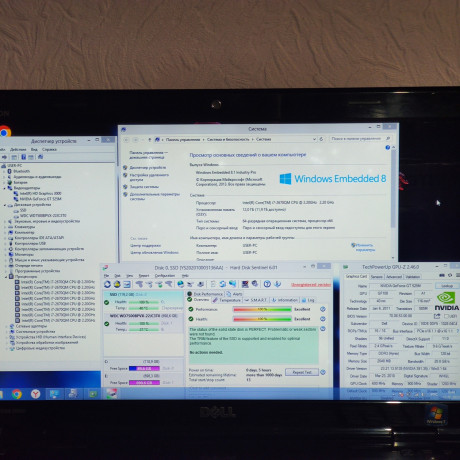Click the help icon next to Repeat Test
The image size is (460, 460).
(x=323, y=372)
